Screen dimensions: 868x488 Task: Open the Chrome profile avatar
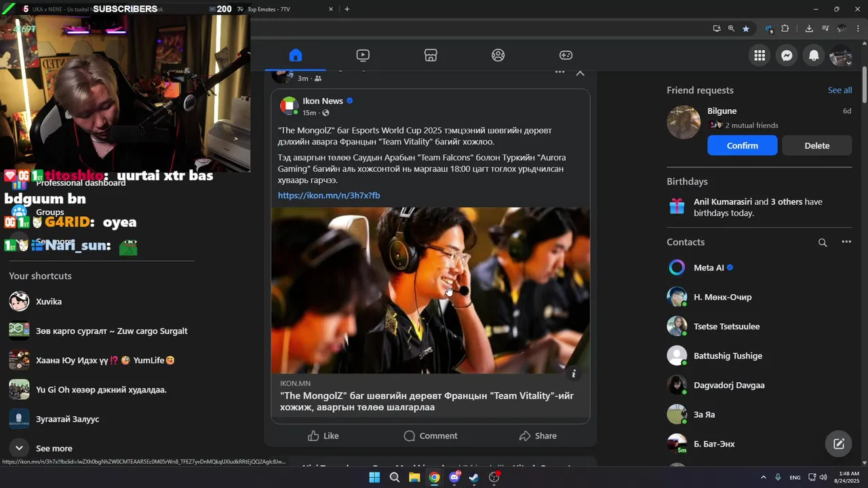[x=842, y=28]
